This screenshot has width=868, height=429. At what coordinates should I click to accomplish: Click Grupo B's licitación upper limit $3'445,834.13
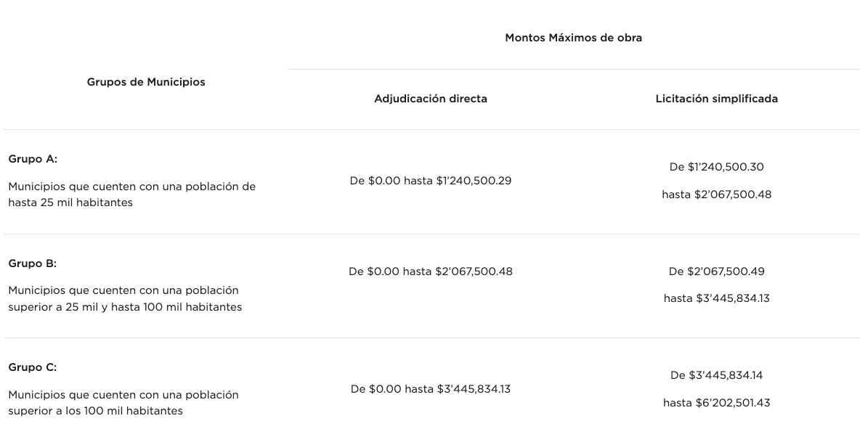716,298
